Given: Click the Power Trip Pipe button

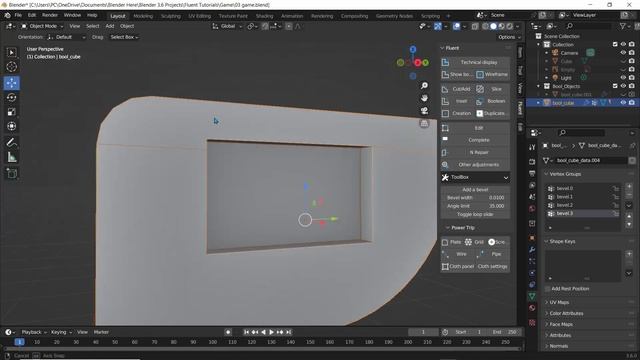Looking at the screenshot, I should click(493, 254).
